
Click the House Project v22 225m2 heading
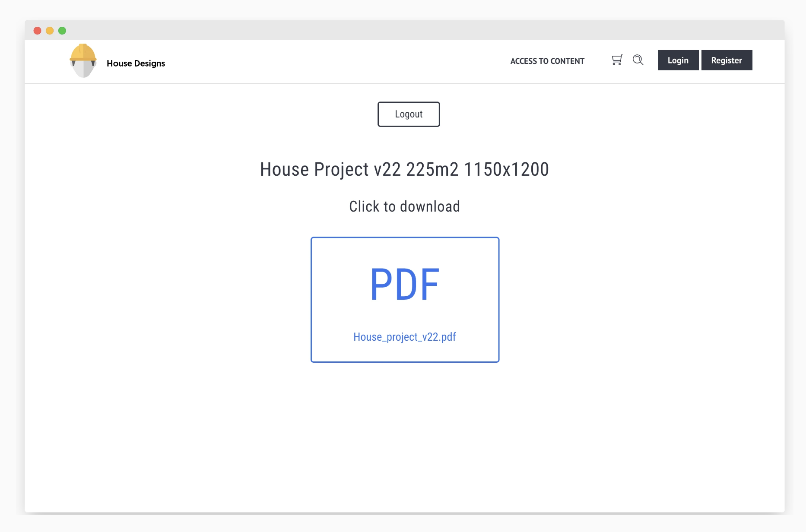[x=404, y=169]
